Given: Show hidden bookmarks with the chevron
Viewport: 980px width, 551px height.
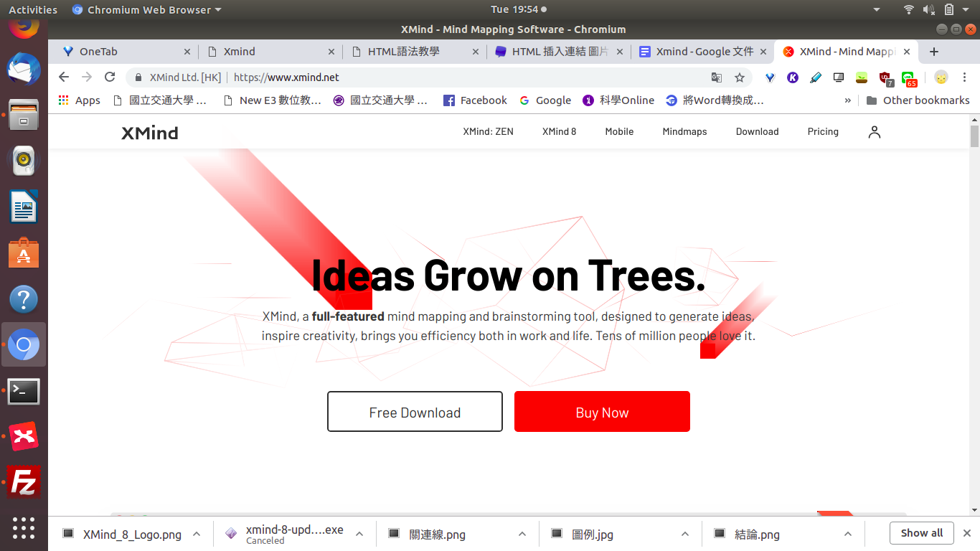Looking at the screenshot, I should pos(848,100).
